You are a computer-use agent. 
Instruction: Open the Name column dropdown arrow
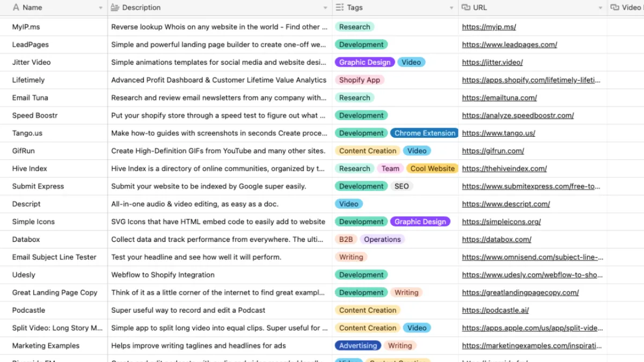pos(101,8)
